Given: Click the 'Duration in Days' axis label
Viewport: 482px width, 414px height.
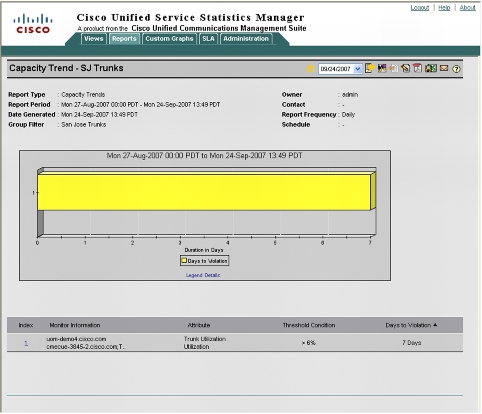Looking at the screenshot, I should pyautogui.click(x=204, y=250).
